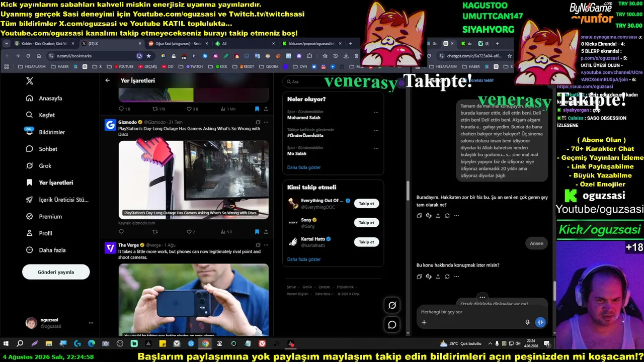Viewport: 644px width, 362px height.
Task: Regenerate the 'Bu konu hakkında' response
Action: (x=447, y=277)
